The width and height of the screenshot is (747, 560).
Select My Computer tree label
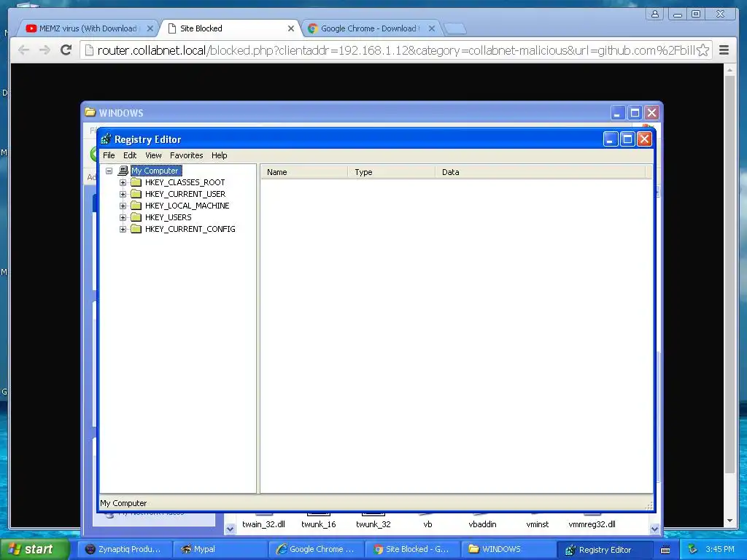point(156,171)
